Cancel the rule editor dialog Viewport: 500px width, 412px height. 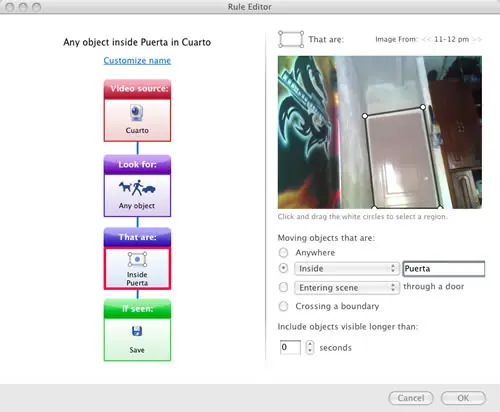(x=411, y=398)
